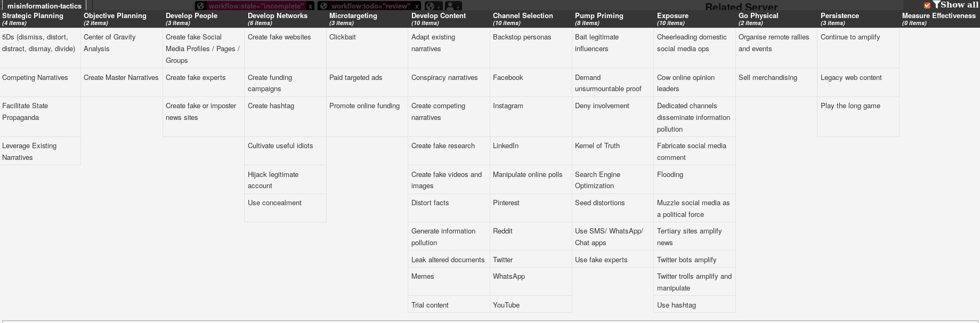The height and width of the screenshot is (323, 980).
Task: Pick the Memes technique cell
Action: pos(423,277)
